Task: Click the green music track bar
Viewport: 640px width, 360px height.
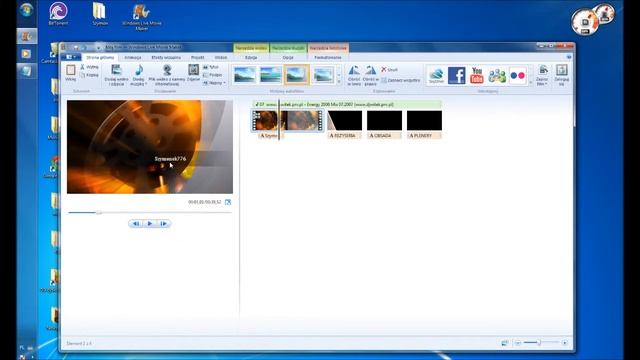Action: pos(347,104)
